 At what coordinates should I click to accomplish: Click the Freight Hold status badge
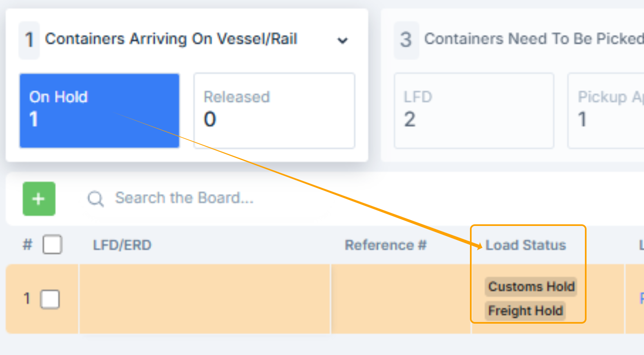(525, 311)
